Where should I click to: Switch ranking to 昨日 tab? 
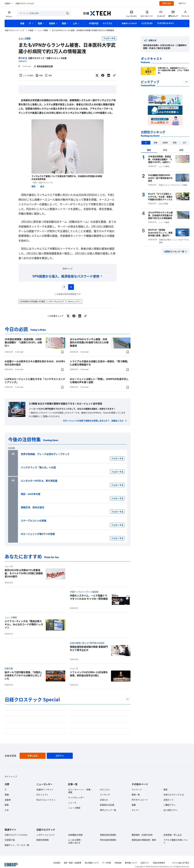[x=165, y=150]
